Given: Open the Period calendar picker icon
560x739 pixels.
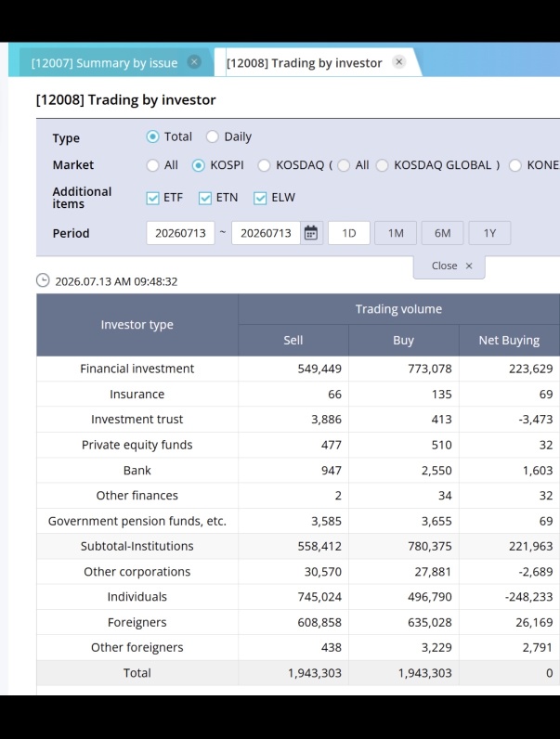Looking at the screenshot, I should pyautogui.click(x=311, y=233).
